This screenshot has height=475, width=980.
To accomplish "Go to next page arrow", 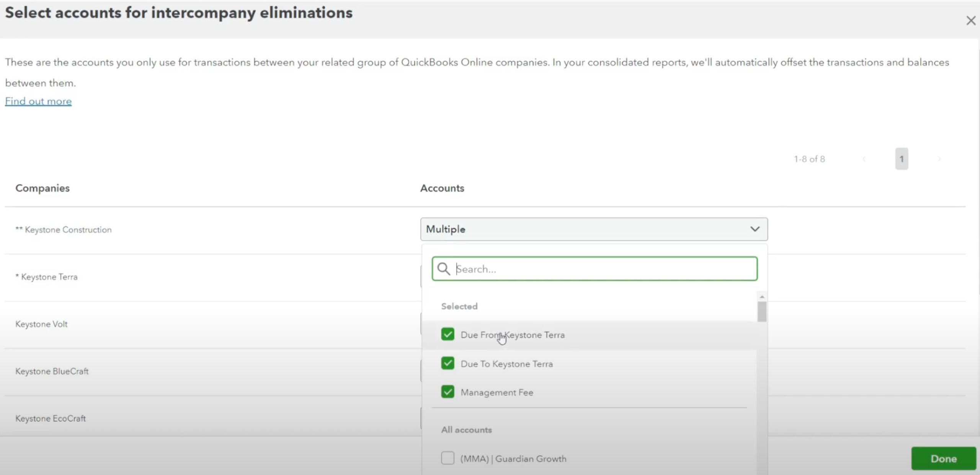I will 939,159.
